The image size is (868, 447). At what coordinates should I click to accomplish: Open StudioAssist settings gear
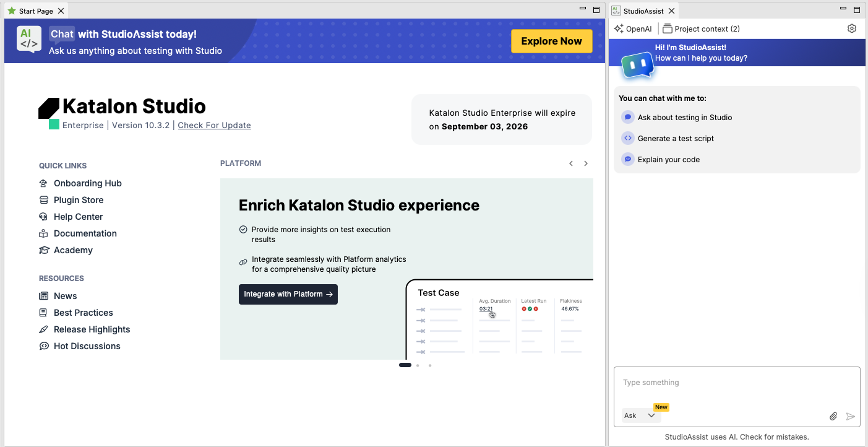point(852,28)
